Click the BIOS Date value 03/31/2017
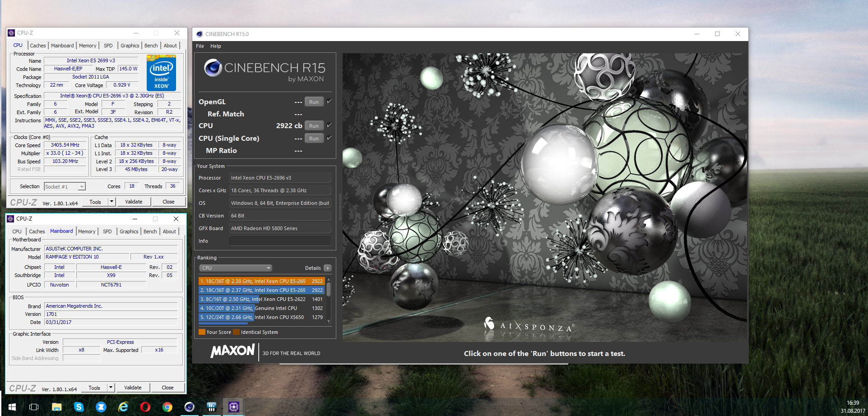This screenshot has width=868, height=416. click(x=111, y=322)
